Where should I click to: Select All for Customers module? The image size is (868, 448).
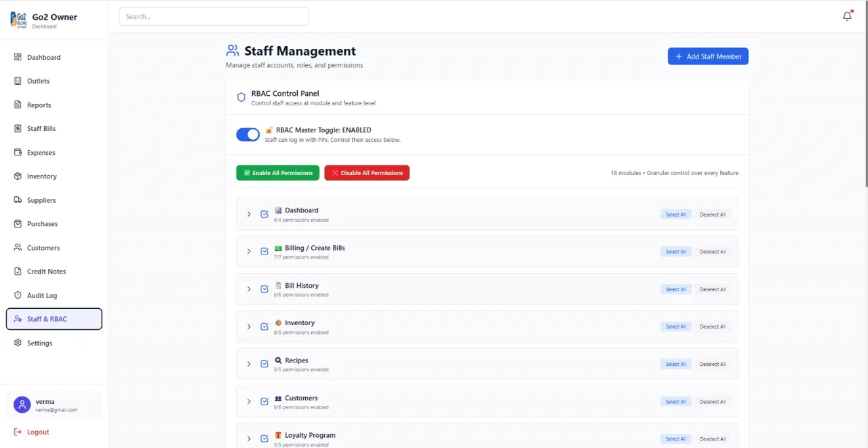point(676,402)
